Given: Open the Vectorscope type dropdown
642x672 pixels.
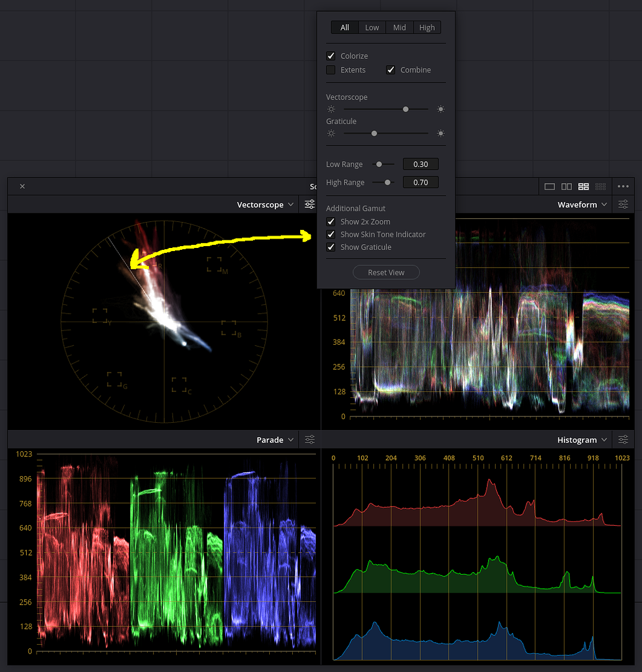Looking at the screenshot, I should (x=265, y=204).
